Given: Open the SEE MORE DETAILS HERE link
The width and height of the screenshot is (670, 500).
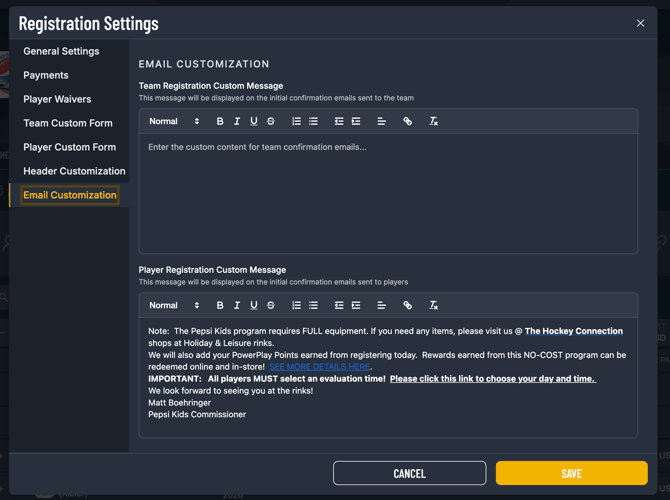Looking at the screenshot, I should pos(319,367).
